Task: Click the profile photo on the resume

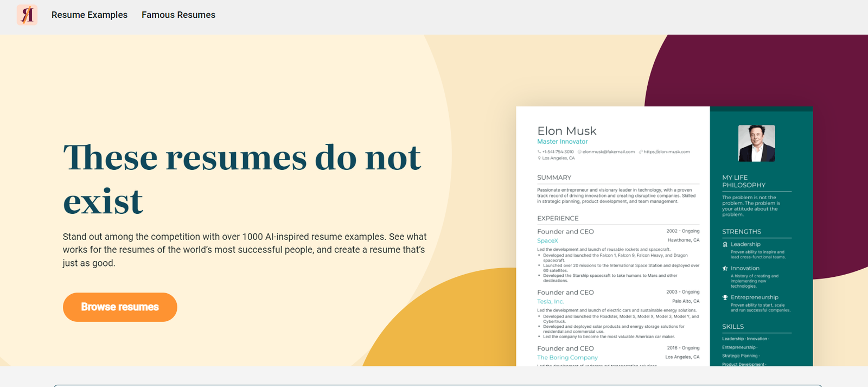Action: tap(756, 143)
